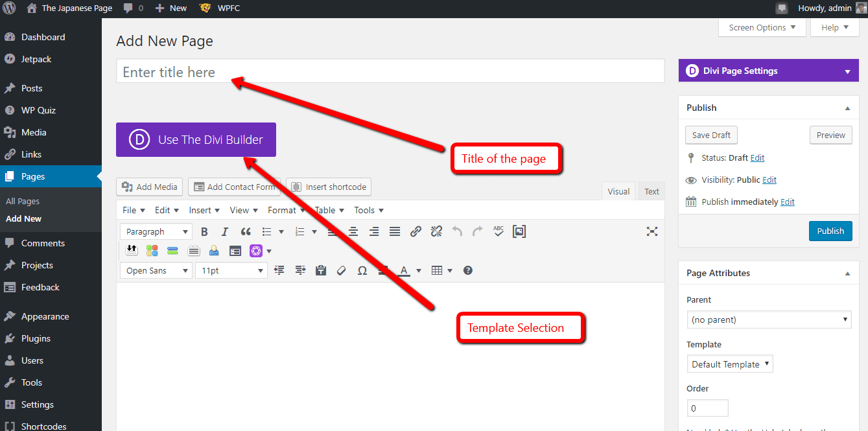The height and width of the screenshot is (431, 868).
Task: Toggle italic formatting
Action: (x=225, y=231)
